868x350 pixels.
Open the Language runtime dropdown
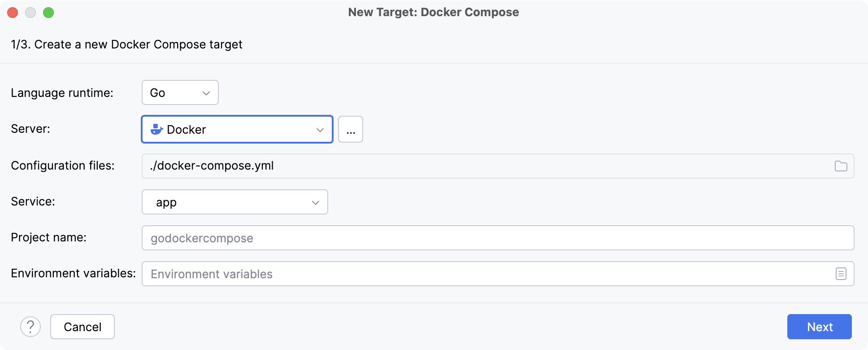tap(206, 92)
